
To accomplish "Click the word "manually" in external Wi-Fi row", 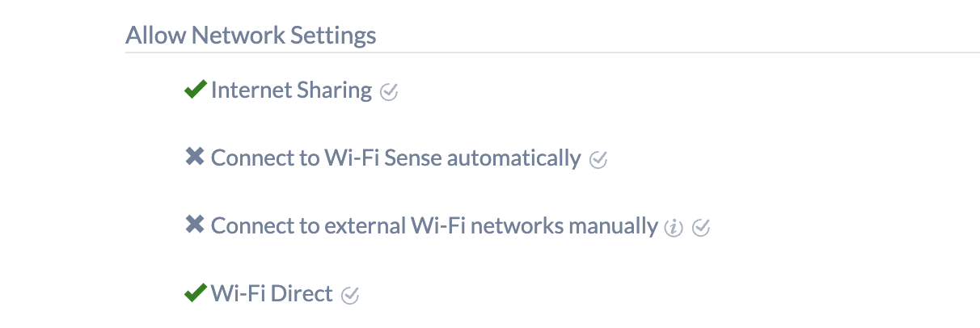I will click(613, 226).
